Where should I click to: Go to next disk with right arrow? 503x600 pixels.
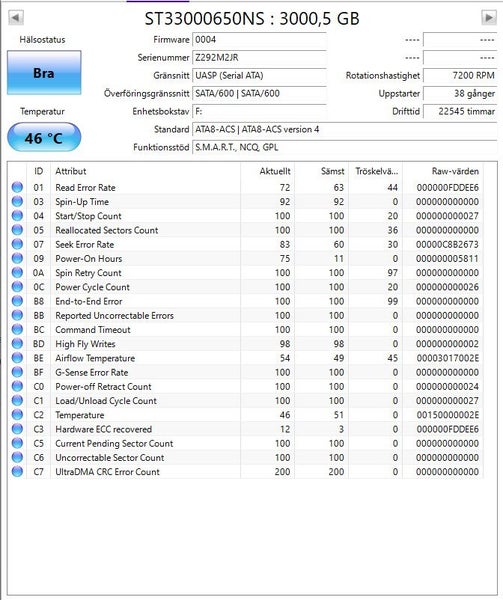click(x=488, y=18)
